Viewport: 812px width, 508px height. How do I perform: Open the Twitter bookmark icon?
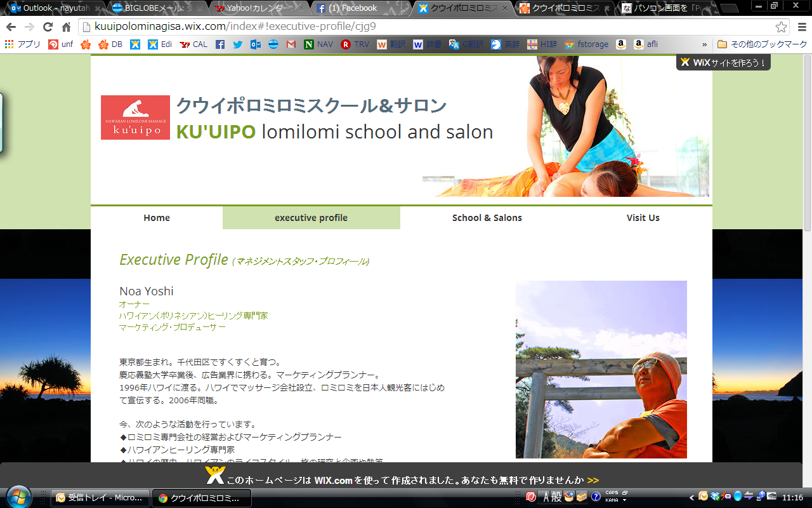pyautogui.click(x=238, y=44)
